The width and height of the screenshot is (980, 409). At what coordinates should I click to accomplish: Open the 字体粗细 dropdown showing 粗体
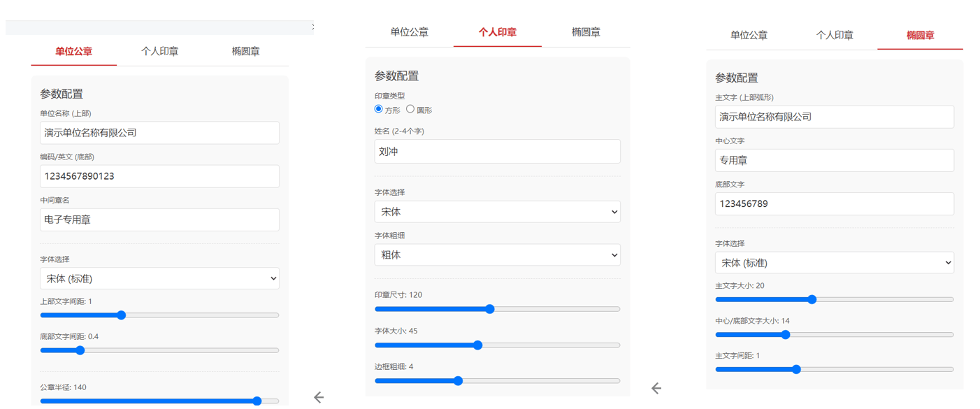coord(497,254)
